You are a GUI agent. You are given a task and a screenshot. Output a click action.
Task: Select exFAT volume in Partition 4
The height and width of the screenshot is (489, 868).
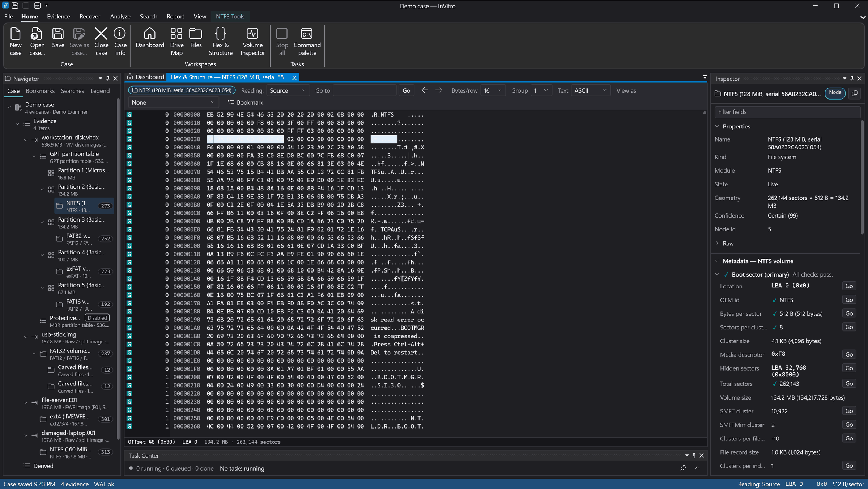point(84,272)
